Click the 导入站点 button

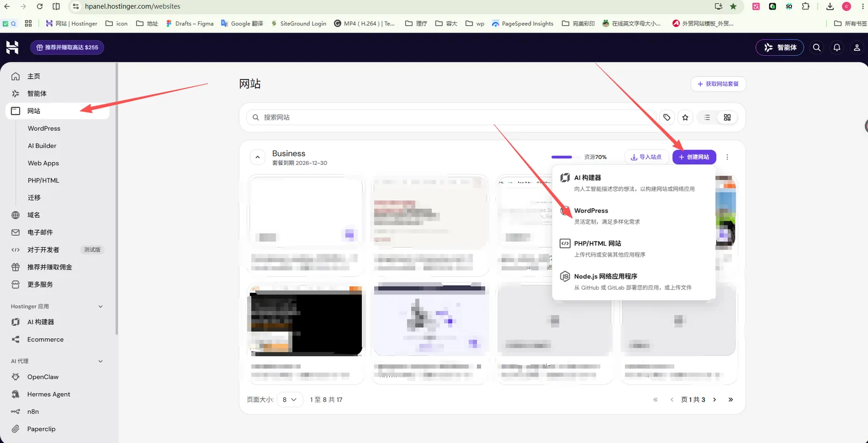tap(646, 157)
